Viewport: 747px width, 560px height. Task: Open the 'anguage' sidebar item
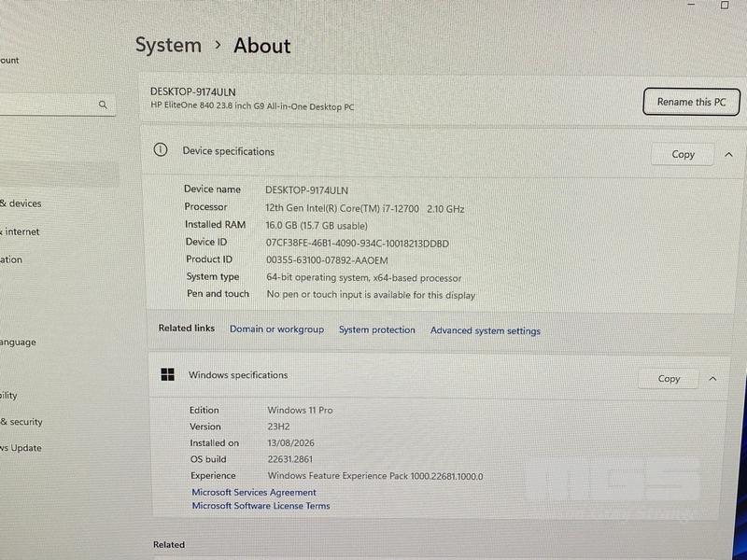coord(18,343)
